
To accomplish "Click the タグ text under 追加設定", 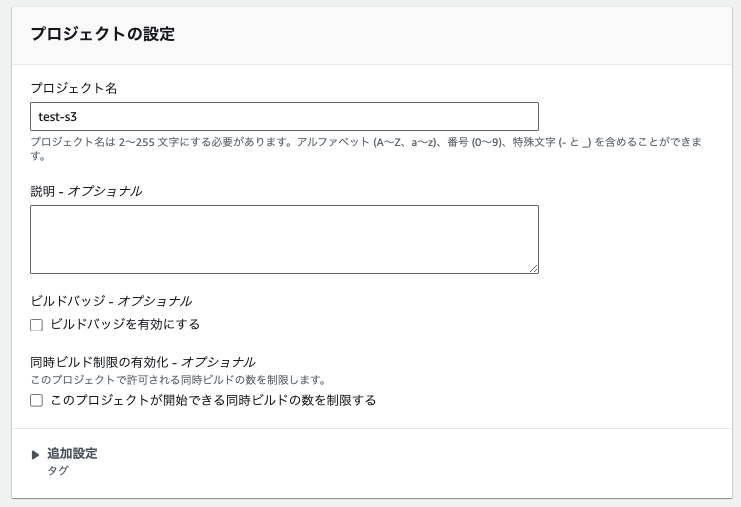I will point(58,470).
